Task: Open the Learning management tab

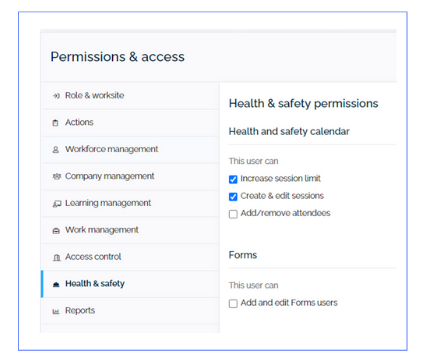Action: [130, 203]
